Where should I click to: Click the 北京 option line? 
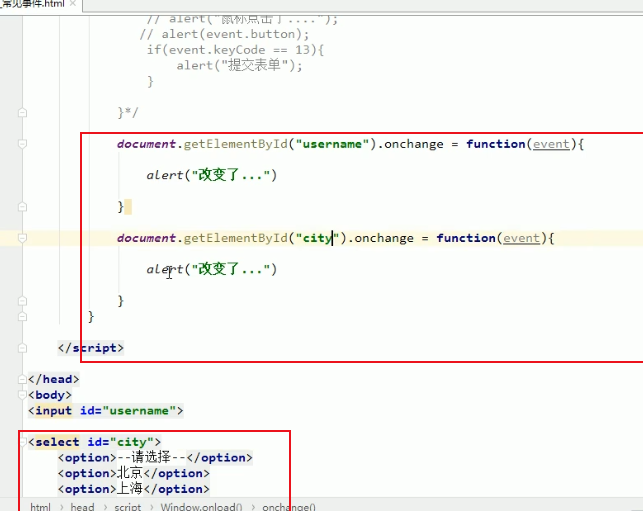134,473
